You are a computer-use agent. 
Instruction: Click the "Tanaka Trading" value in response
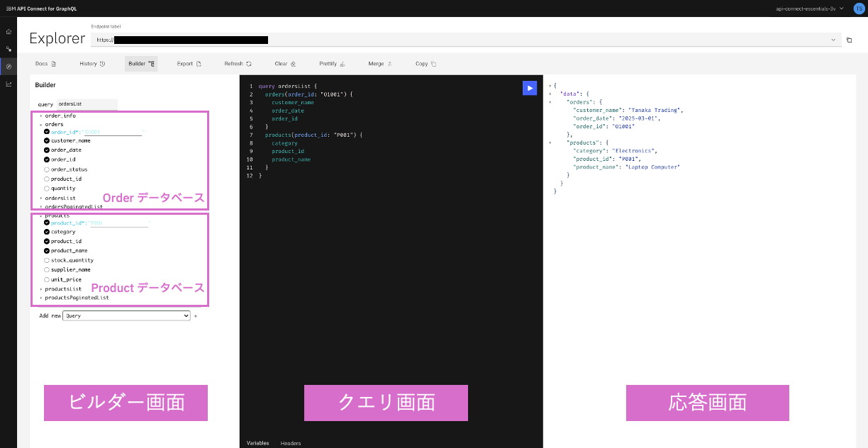[656, 110]
